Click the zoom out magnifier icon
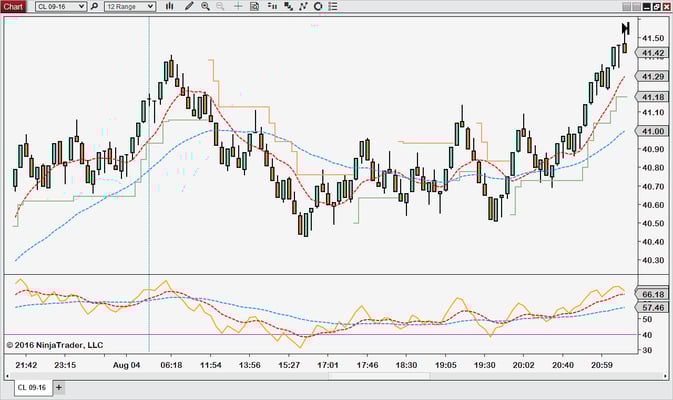The width and height of the screenshot is (673, 400). pyautogui.click(x=220, y=6)
